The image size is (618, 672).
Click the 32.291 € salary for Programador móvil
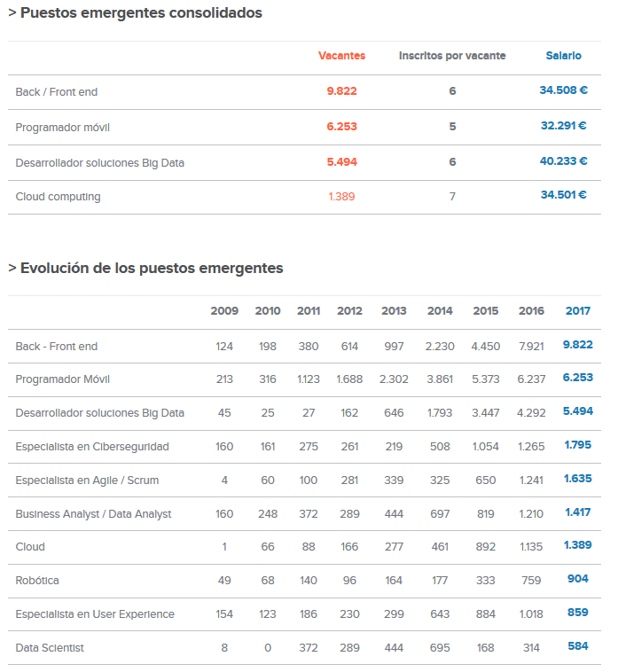coord(564,126)
